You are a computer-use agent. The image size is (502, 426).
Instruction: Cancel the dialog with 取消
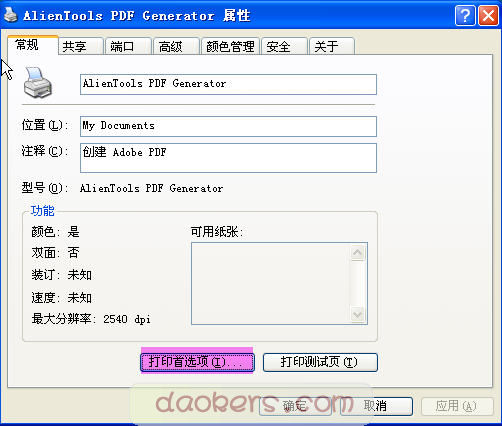click(376, 406)
